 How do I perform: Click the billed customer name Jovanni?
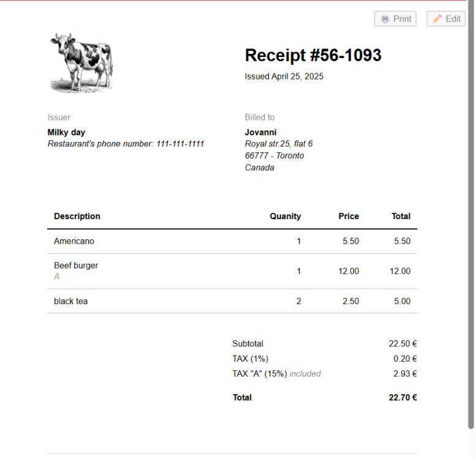point(260,132)
